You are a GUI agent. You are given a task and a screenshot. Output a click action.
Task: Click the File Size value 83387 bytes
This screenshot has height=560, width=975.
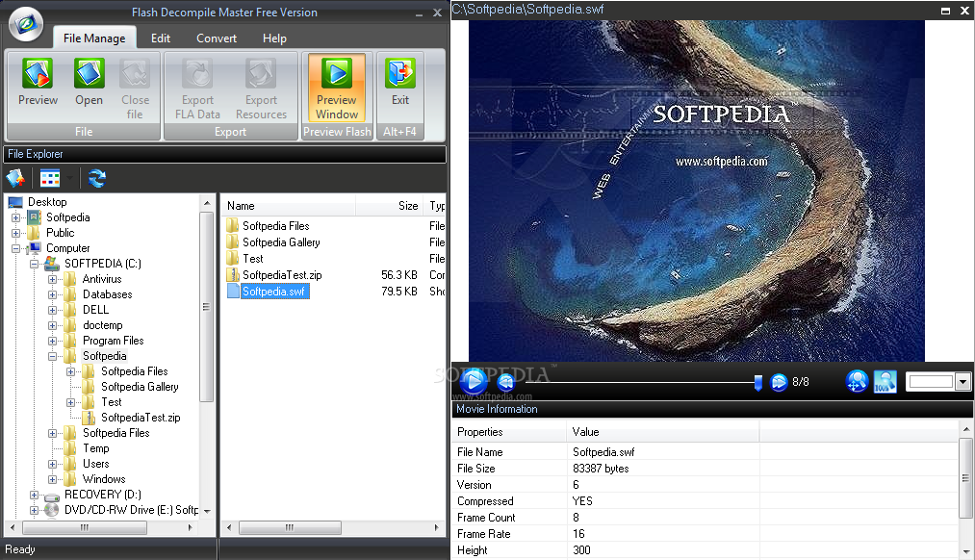click(601, 469)
